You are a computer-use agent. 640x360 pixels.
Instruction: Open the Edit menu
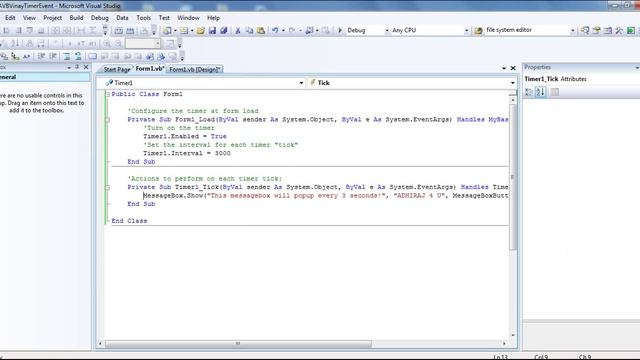(10, 18)
